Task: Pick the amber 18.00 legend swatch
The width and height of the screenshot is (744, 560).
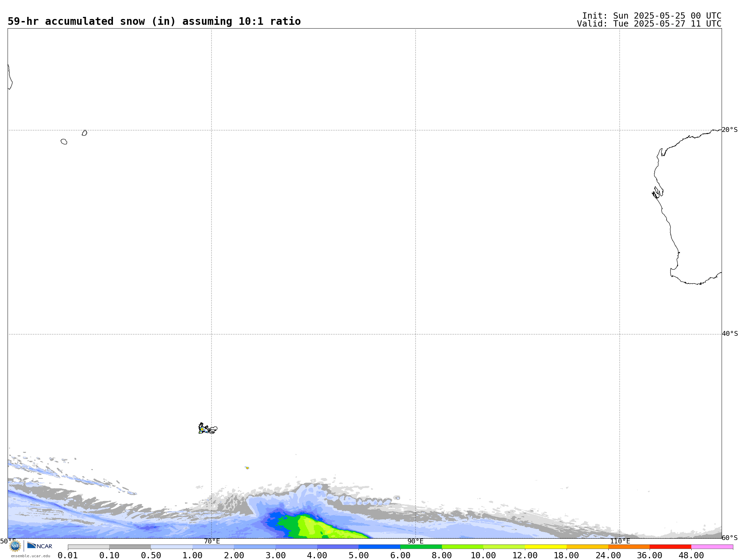Action: [587, 547]
